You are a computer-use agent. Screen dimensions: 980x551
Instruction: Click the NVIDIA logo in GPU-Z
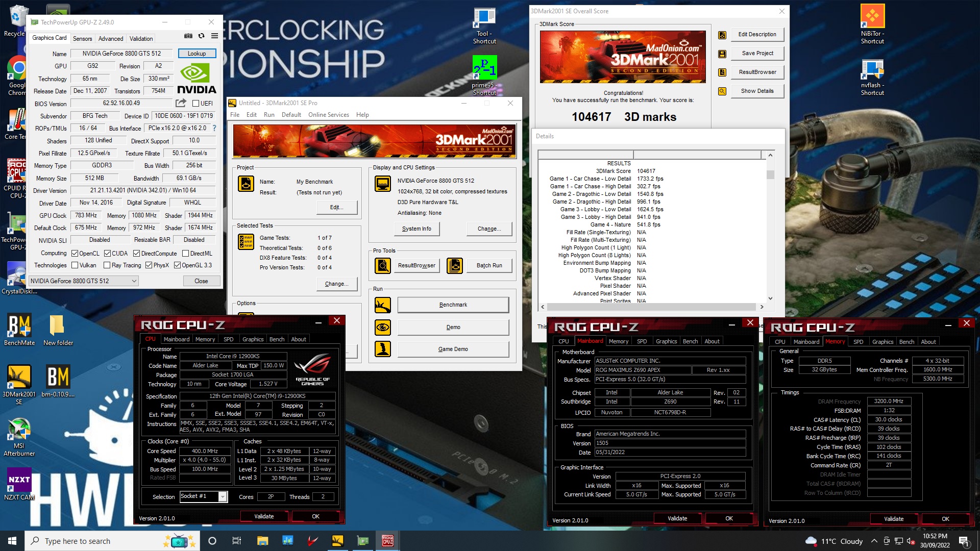pyautogui.click(x=197, y=79)
